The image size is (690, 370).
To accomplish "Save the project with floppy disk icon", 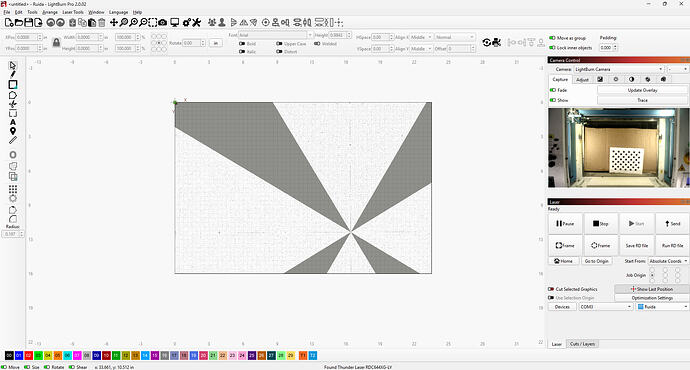I will 28,22.
